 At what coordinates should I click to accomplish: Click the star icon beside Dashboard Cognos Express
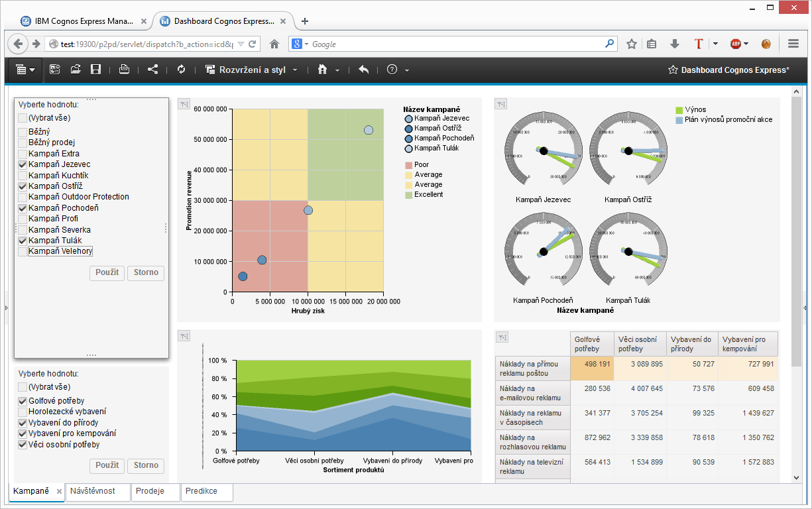pos(673,70)
